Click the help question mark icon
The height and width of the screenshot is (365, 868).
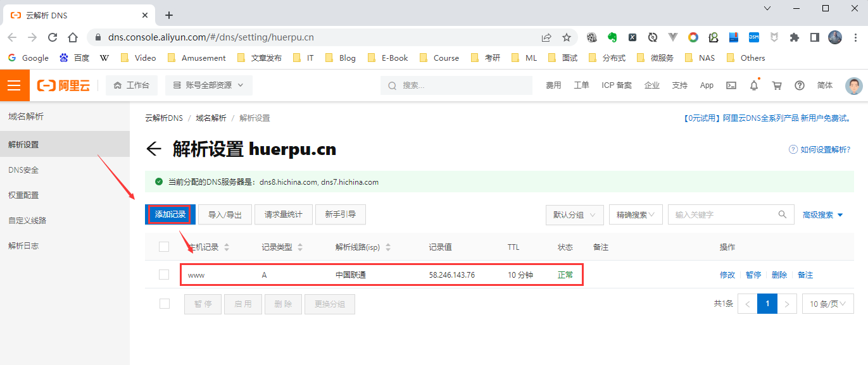(x=800, y=85)
